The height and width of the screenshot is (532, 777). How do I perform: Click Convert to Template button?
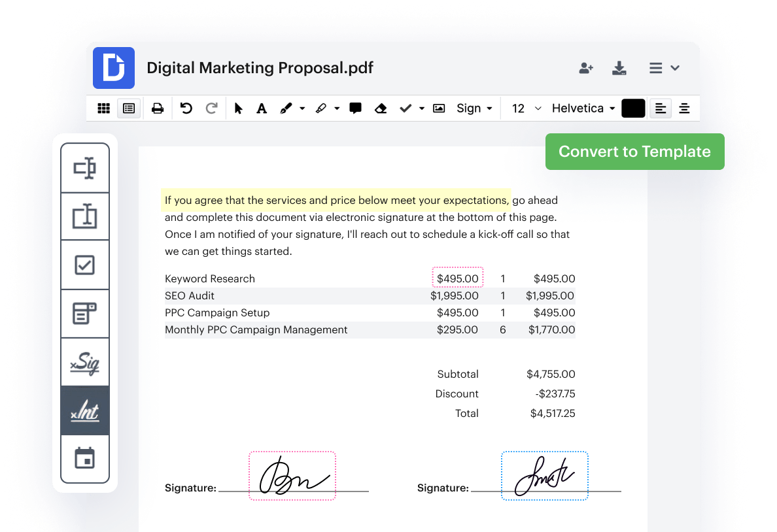pyautogui.click(x=634, y=152)
